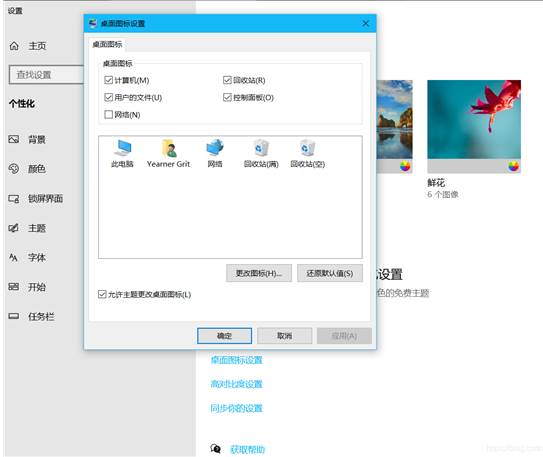This screenshot has height=457, width=543.
Task: Click the 鲜花 theme name text
Action: click(x=436, y=182)
